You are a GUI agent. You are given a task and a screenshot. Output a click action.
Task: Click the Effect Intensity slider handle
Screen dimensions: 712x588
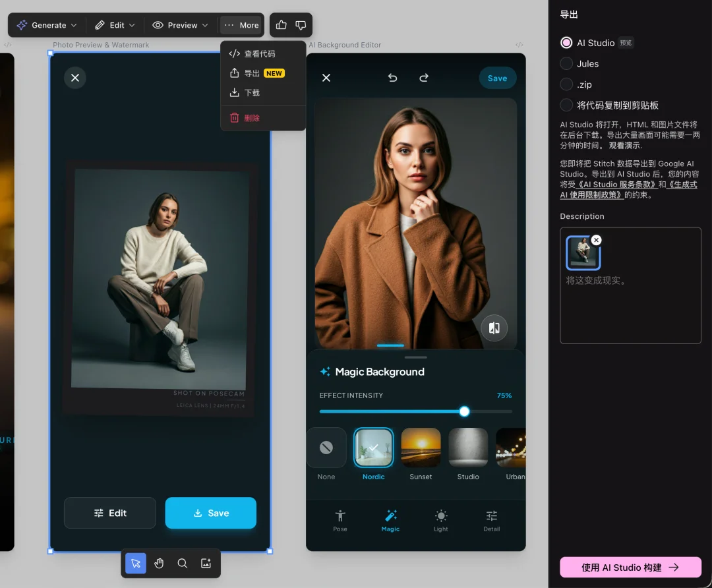pos(464,411)
